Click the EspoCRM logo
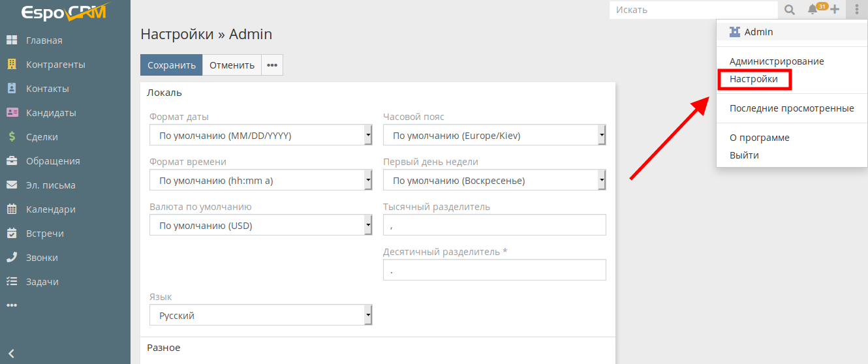This screenshot has height=364, width=868. (65, 12)
